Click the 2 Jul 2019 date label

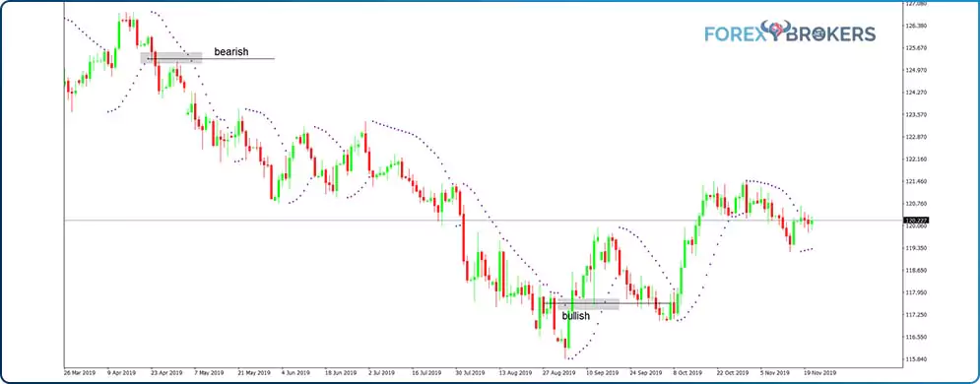point(380,372)
